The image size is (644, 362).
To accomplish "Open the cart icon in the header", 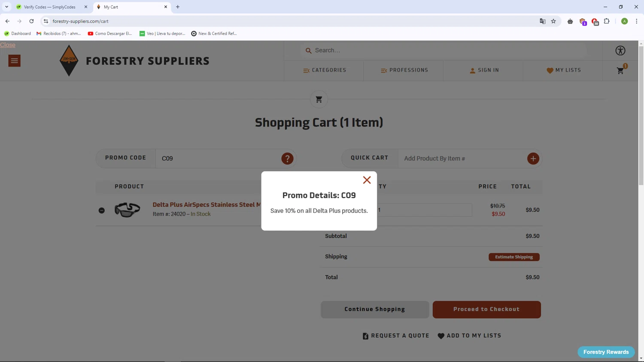I will (620, 71).
